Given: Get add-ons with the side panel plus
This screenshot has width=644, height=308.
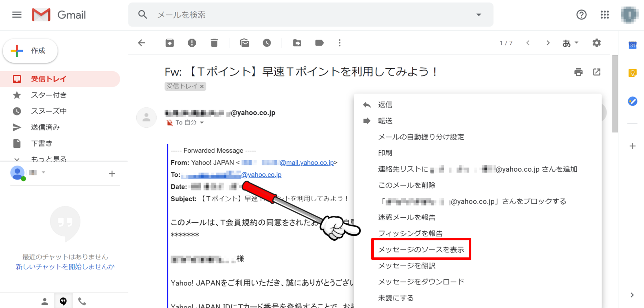Looking at the screenshot, I should click(633, 146).
